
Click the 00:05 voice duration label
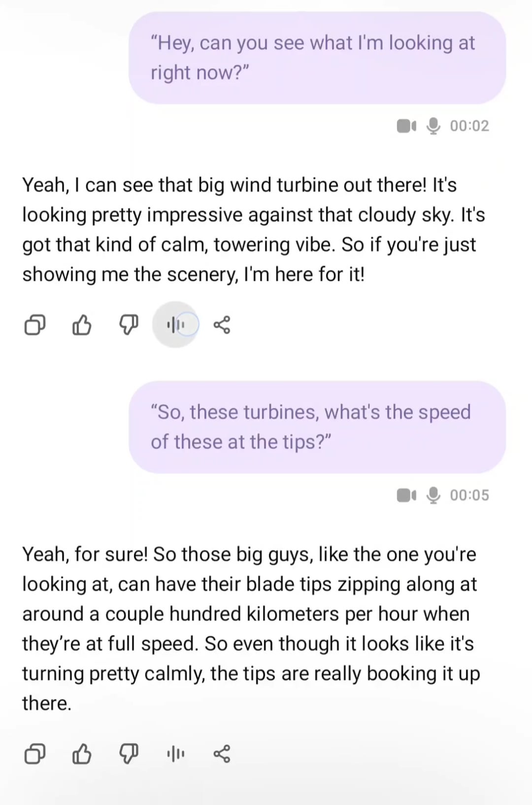pyautogui.click(x=469, y=495)
